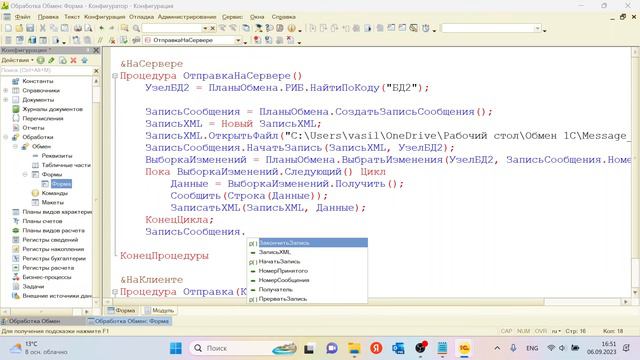Click the blue Move up icon in Configuration panel
640x360 pixels.
click(84, 60)
